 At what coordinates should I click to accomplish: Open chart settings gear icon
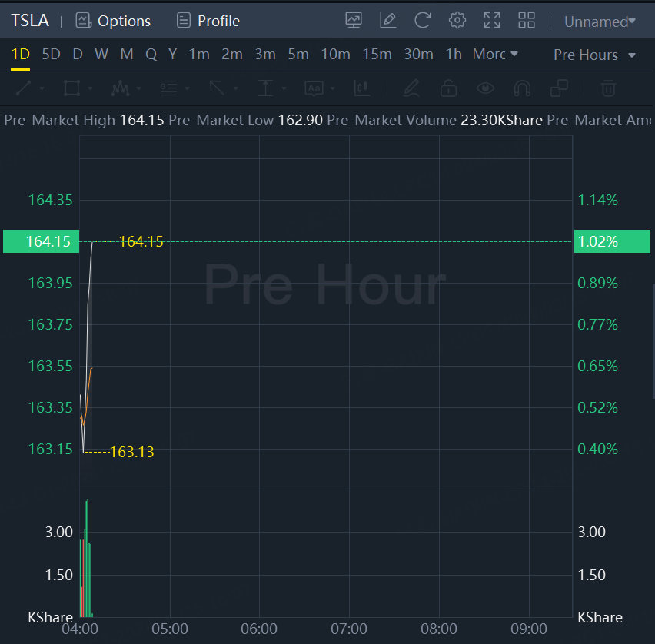[457, 20]
